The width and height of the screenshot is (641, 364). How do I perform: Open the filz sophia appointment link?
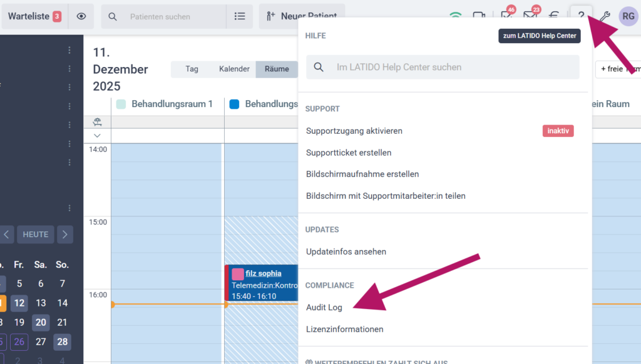[x=264, y=273]
